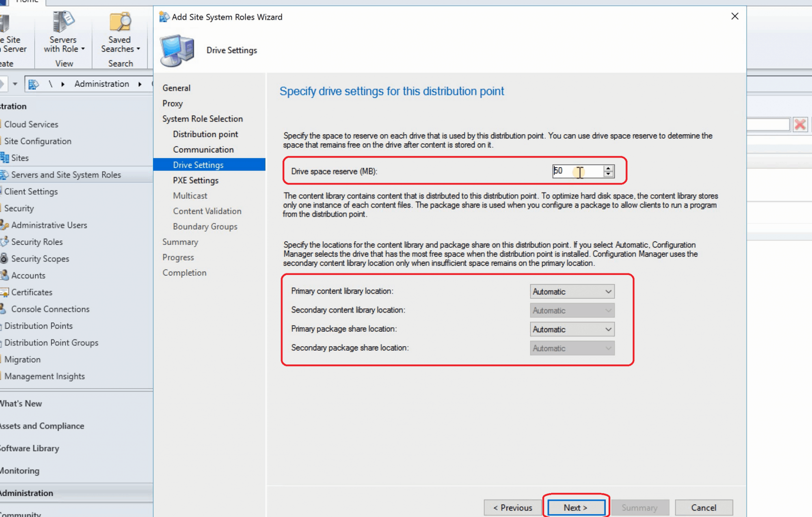Go back with the Previous button
The image size is (812, 517).
click(x=513, y=507)
